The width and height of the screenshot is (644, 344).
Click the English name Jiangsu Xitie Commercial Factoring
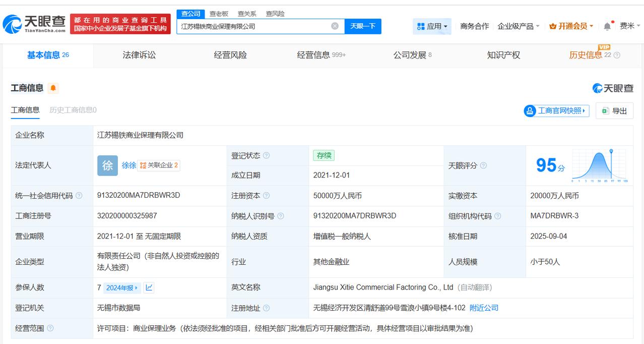point(383,288)
